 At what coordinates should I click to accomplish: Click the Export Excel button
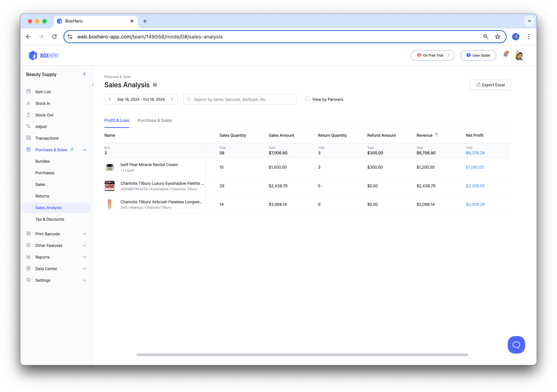pos(490,85)
